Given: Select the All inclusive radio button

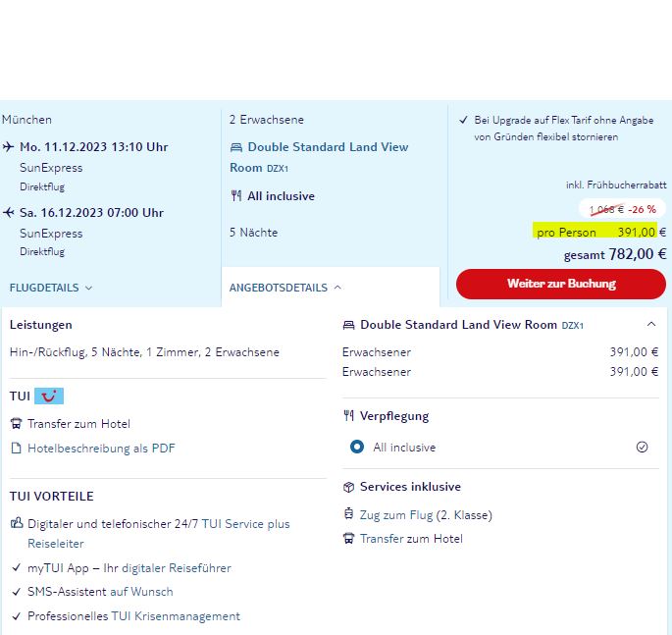Looking at the screenshot, I should (356, 447).
